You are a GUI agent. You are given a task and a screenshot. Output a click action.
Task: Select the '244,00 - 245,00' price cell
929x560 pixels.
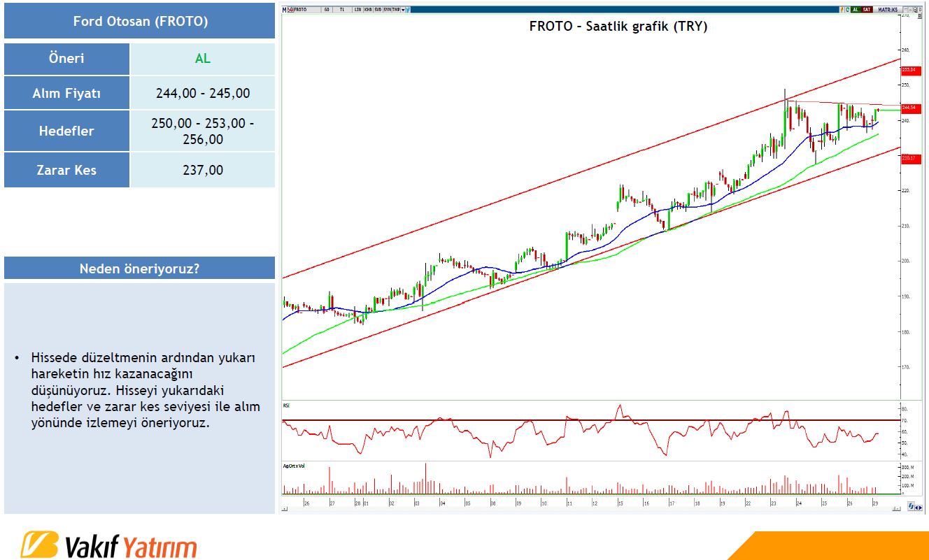pos(203,93)
